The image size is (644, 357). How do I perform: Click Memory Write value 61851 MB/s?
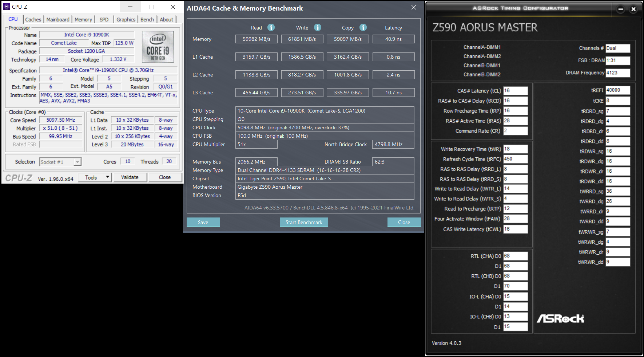coord(302,39)
